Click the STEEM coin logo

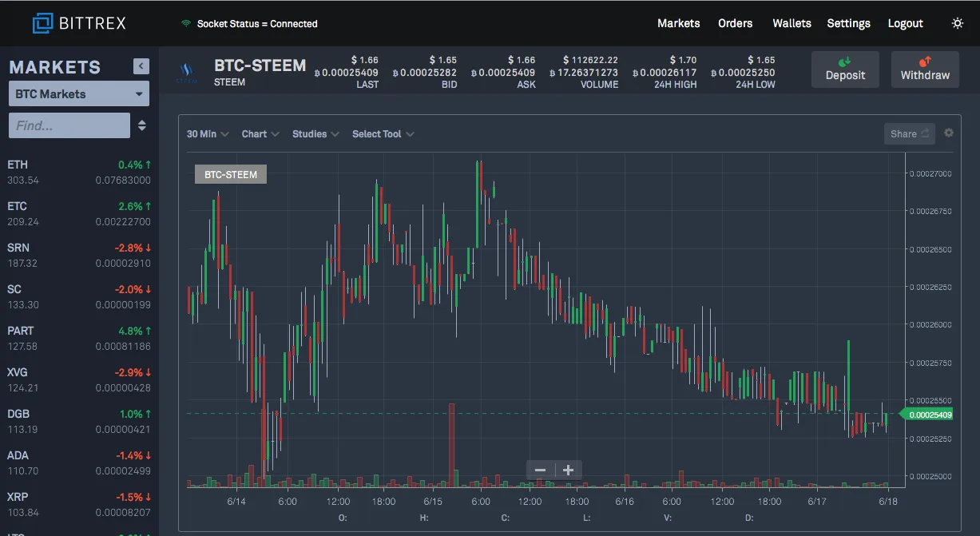pos(186,72)
